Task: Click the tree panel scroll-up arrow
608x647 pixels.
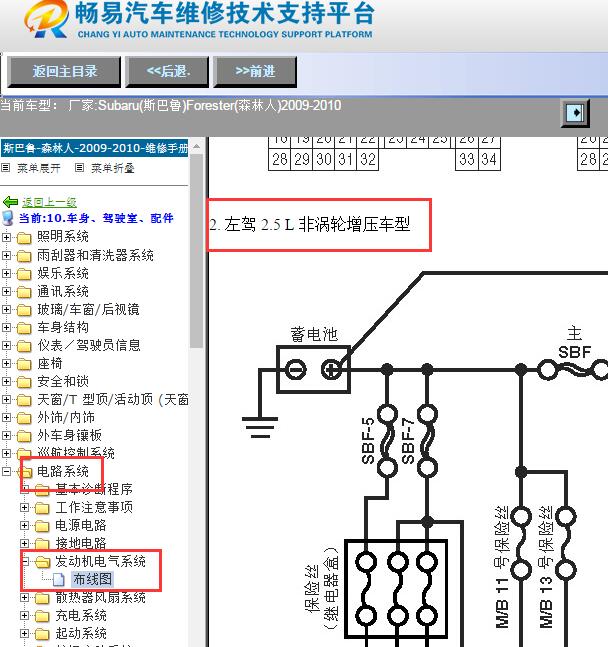Action: coord(196,146)
